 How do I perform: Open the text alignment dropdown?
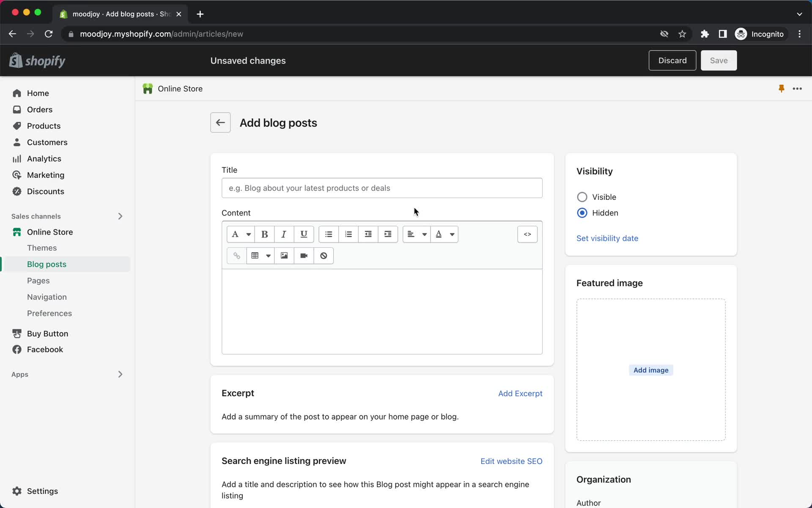417,234
